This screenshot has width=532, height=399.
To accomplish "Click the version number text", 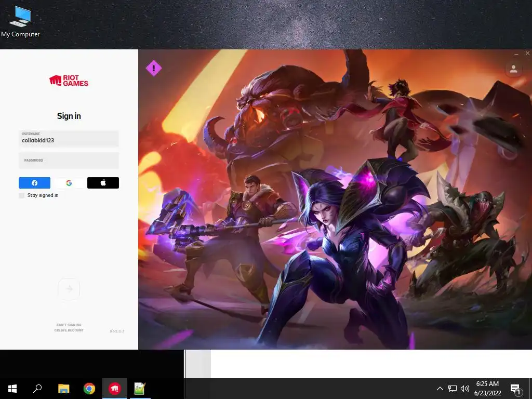I will tap(117, 331).
